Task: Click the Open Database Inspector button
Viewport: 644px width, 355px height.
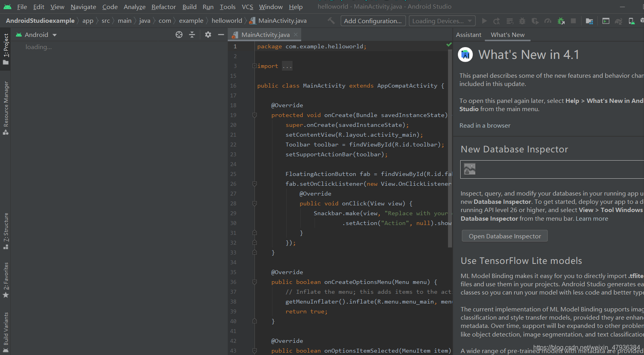Action: 505,236
